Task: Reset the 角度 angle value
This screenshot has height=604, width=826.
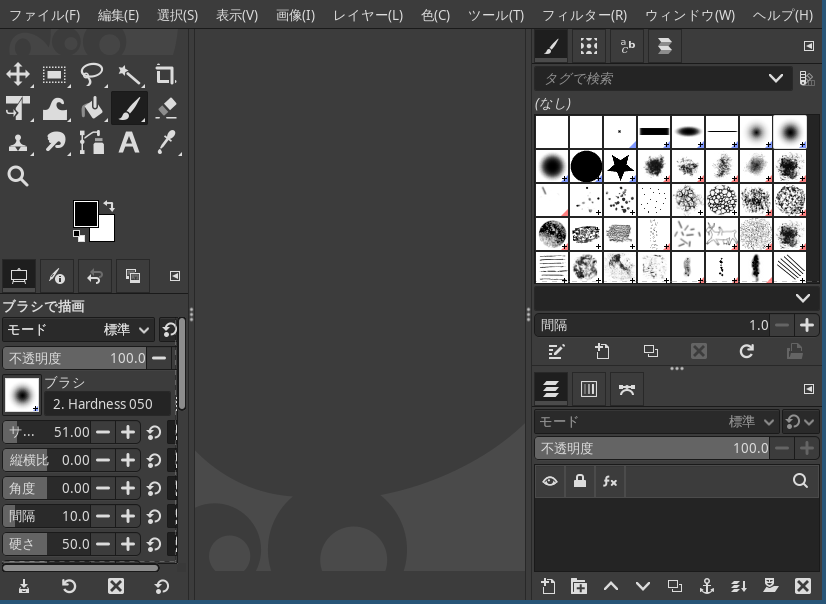Action: point(154,488)
